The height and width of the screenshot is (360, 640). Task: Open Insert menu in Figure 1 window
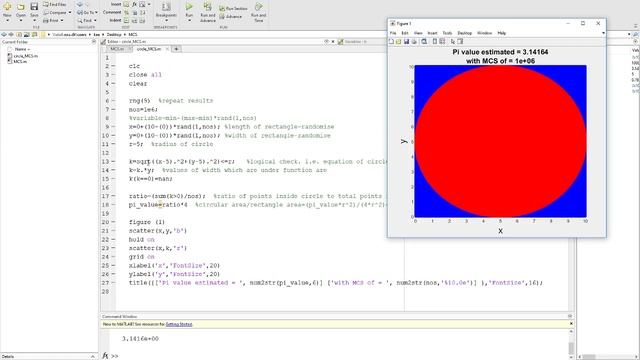[x=433, y=33]
